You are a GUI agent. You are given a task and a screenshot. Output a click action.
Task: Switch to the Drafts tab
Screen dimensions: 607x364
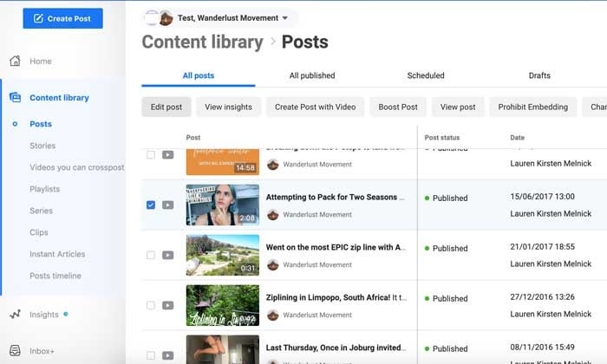pyautogui.click(x=539, y=75)
